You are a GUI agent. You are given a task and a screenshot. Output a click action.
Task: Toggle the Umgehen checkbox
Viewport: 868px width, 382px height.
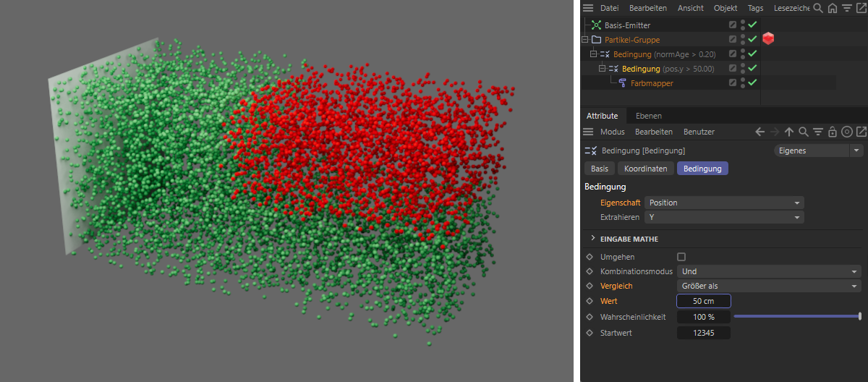pyautogui.click(x=681, y=257)
